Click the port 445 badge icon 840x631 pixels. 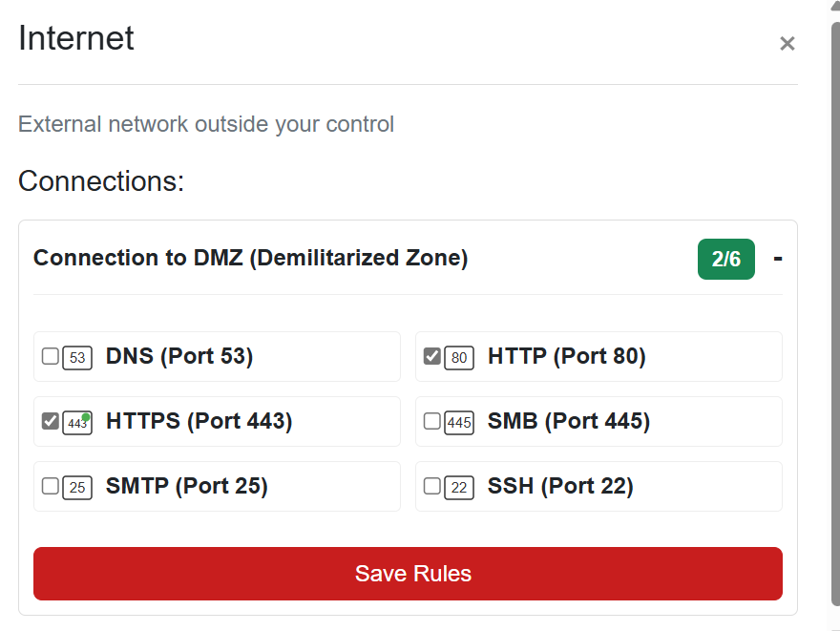coord(459,423)
